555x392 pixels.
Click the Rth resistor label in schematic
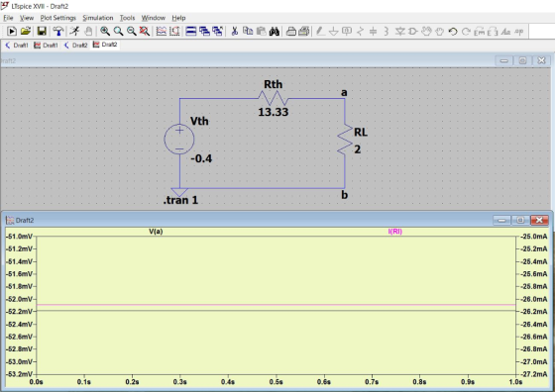click(x=274, y=84)
